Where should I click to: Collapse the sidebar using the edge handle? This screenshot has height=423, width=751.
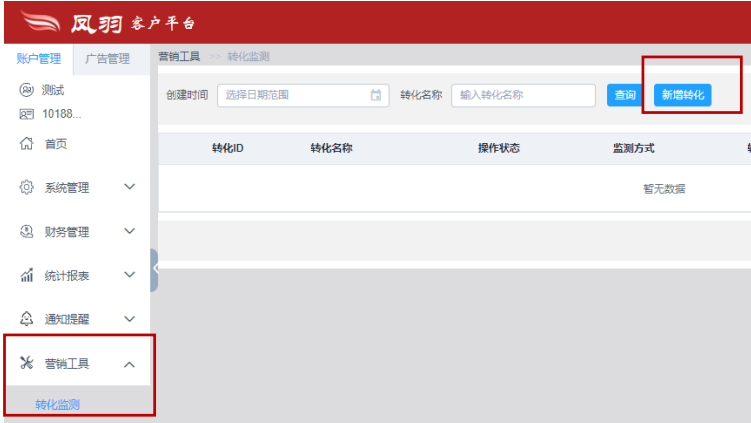[155, 270]
